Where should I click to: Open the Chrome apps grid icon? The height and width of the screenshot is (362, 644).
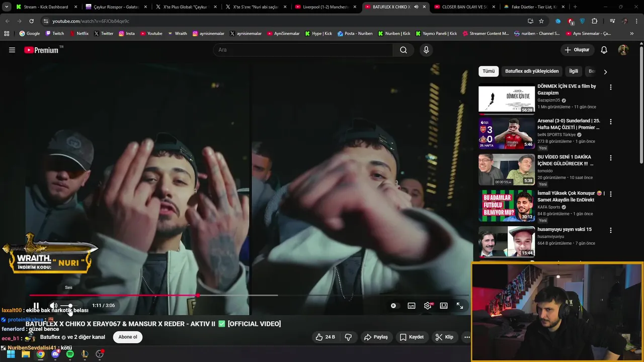point(7,34)
